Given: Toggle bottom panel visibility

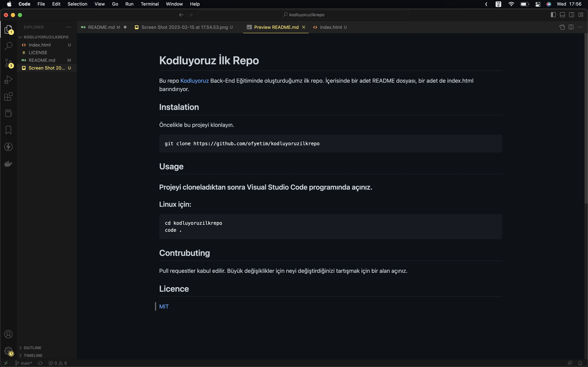Looking at the screenshot, I should (562, 15).
